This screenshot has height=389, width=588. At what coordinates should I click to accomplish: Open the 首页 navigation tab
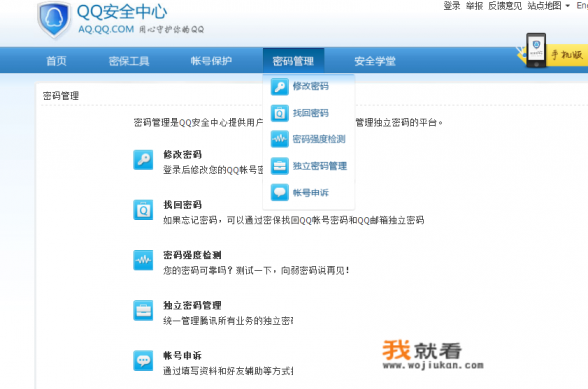click(x=56, y=61)
